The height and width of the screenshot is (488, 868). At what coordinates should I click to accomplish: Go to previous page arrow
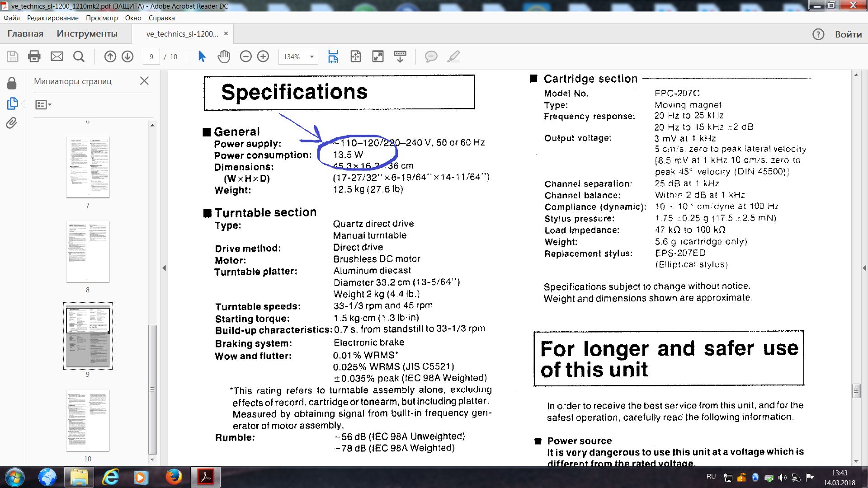[110, 56]
